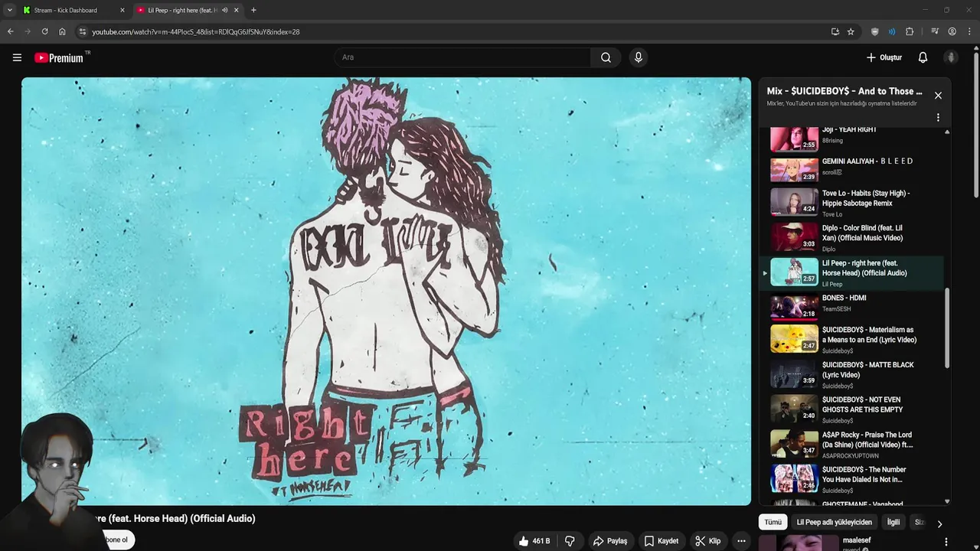This screenshot has width=980, height=551.
Task: Open browser three-dot menu
Action: (969, 31)
